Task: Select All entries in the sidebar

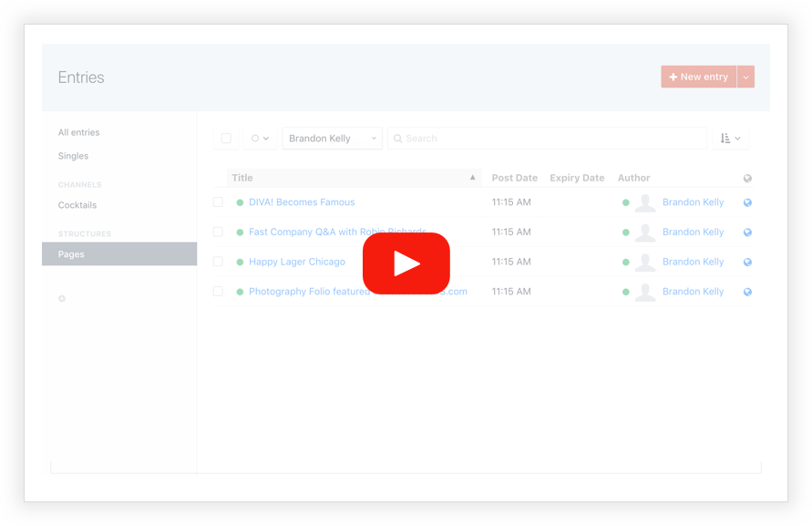Action: [78, 132]
